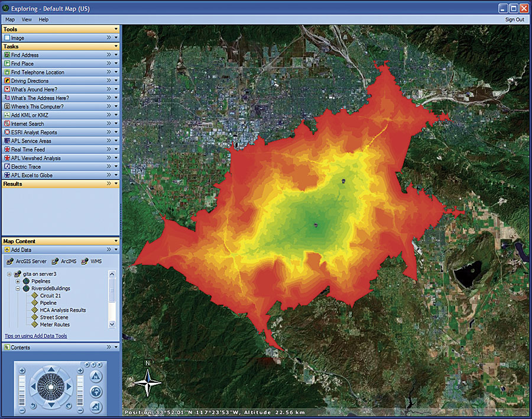Click the WMS connection button
Image resolution: width=532 pixels, height=419 pixels.
click(x=91, y=261)
